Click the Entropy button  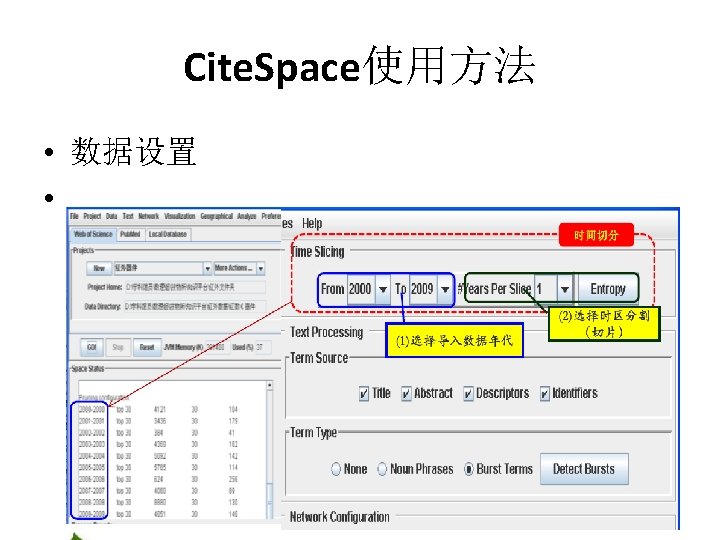click(608, 289)
